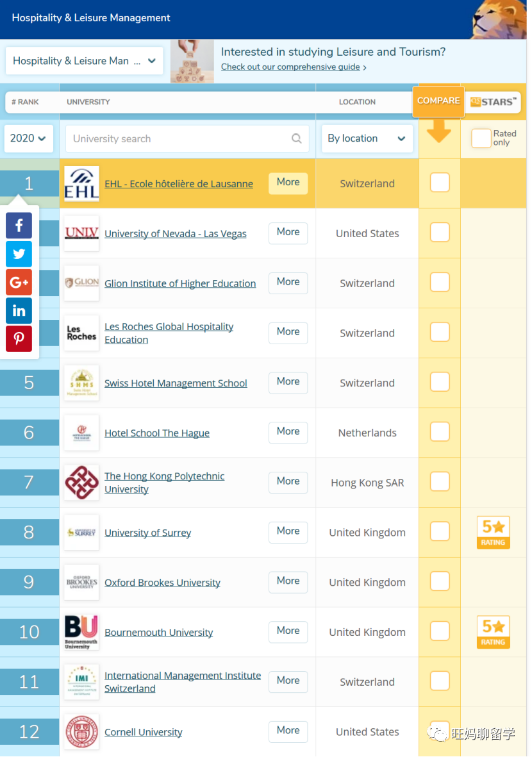Viewport: 532px width, 757px height.
Task: Open International Management Institute Switzerland link
Action: pyautogui.click(x=183, y=682)
